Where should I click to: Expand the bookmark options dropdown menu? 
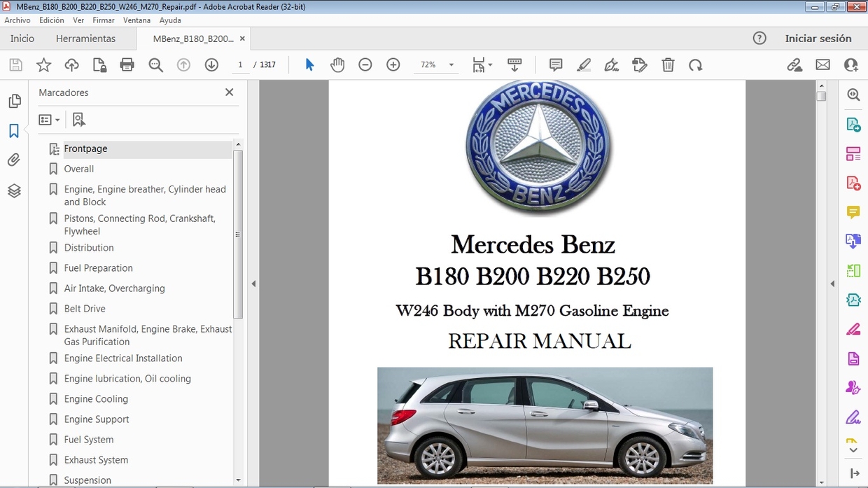coord(49,120)
